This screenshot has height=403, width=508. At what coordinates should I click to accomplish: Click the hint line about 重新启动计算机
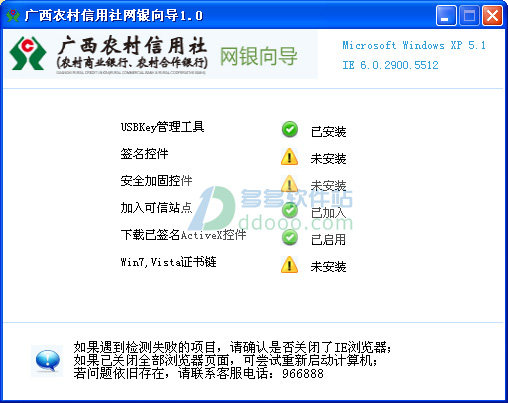click(226, 360)
